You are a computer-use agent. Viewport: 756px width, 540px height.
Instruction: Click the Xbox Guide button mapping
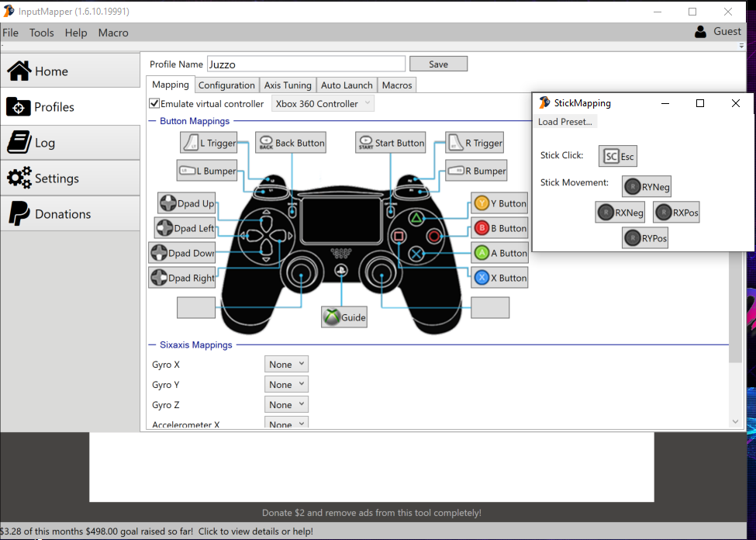pos(344,317)
